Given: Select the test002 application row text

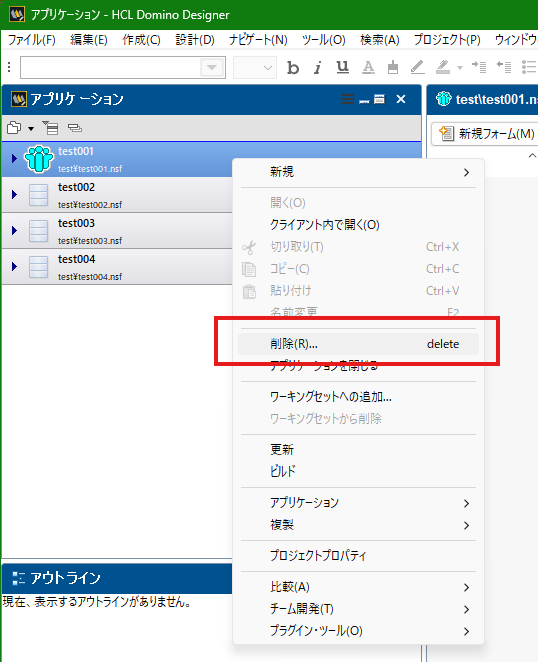Looking at the screenshot, I should (x=76, y=187).
